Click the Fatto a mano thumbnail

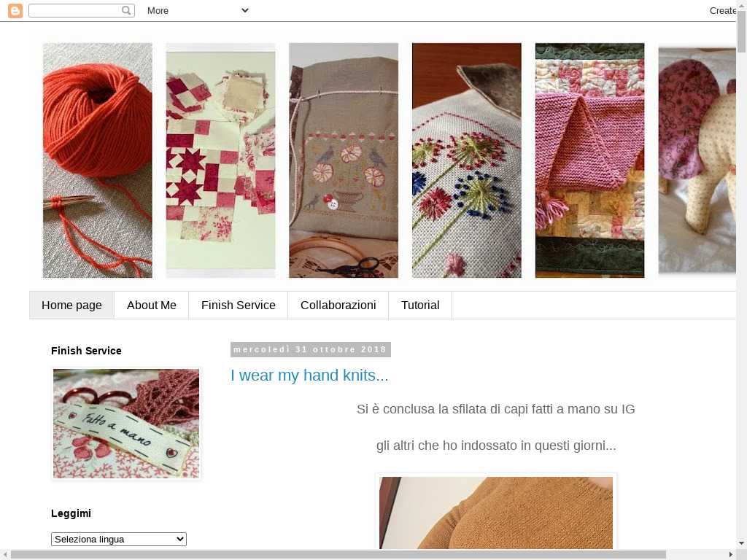click(126, 424)
